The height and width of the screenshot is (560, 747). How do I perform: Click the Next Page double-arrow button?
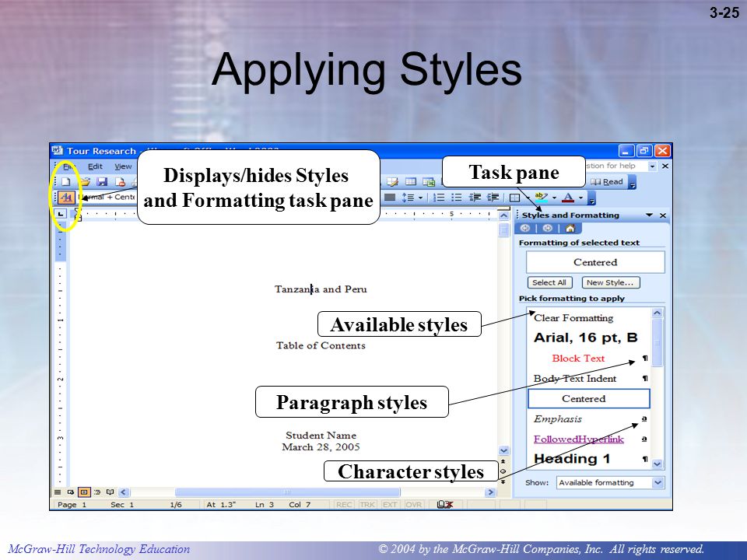pos(503,481)
